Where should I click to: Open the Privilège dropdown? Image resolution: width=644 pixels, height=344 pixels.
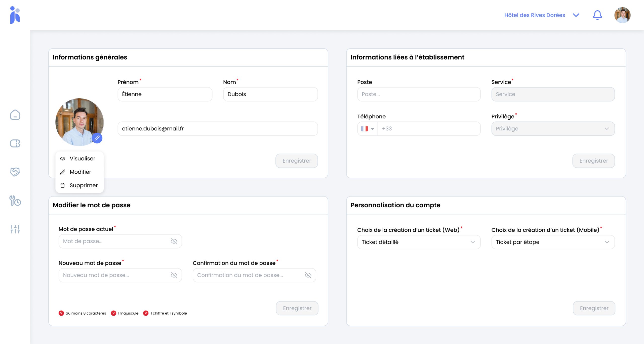click(x=553, y=129)
